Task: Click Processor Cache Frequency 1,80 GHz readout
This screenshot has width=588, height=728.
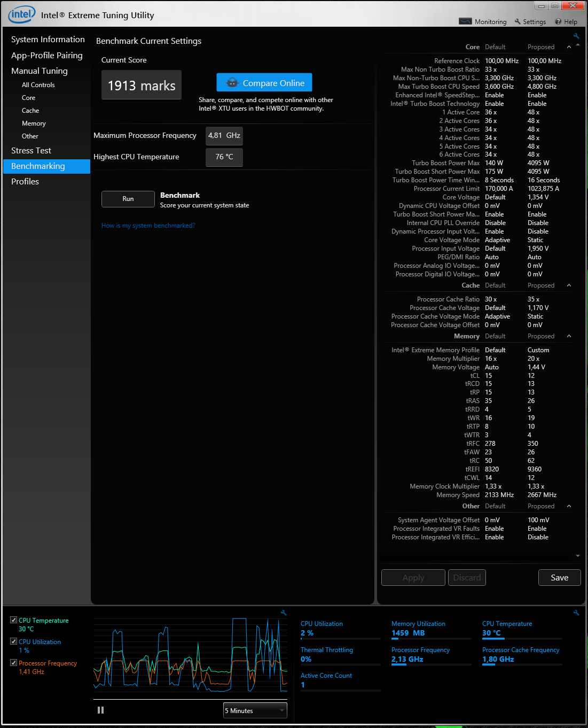Action: 522,655
